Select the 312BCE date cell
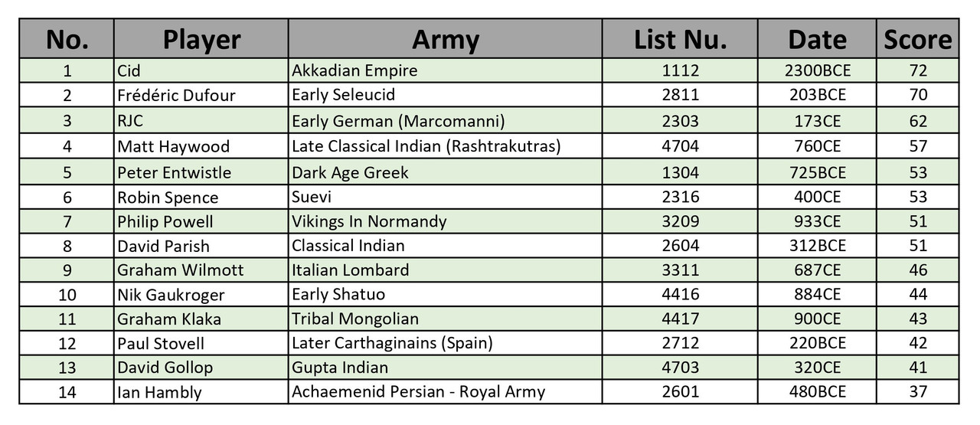980x425 pixels. pos(818,246)
